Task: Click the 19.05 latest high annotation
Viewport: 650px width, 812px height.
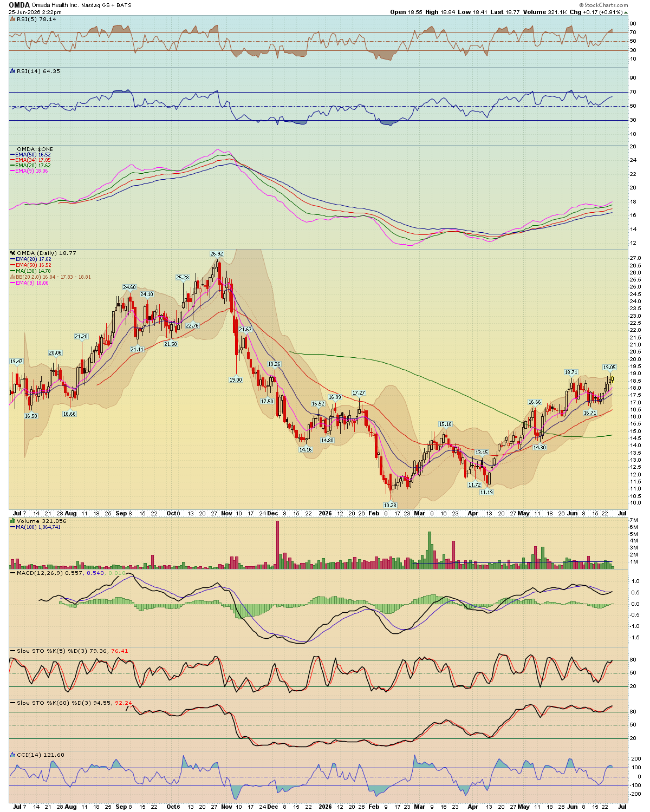Action: (610, 367)
